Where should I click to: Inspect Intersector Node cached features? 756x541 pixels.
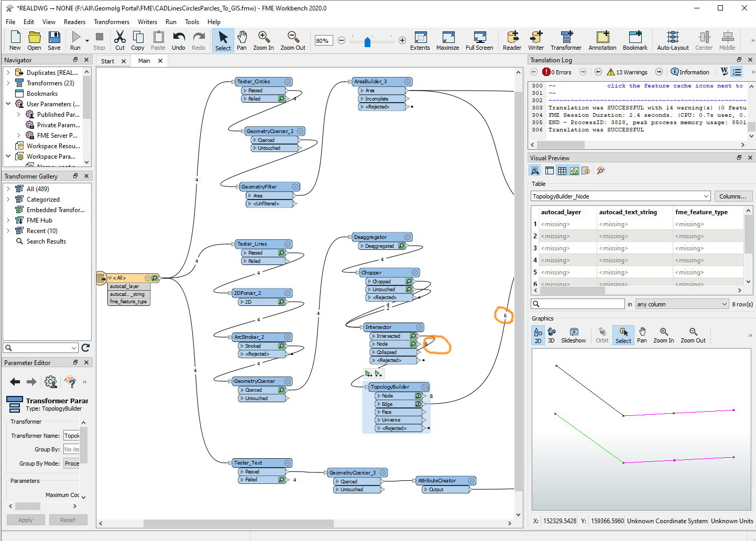pyautogui.click(x=413, y=344)
